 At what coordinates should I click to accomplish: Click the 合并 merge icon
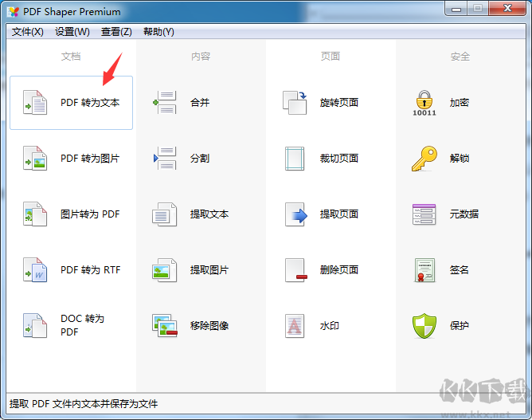pos(165,102)
